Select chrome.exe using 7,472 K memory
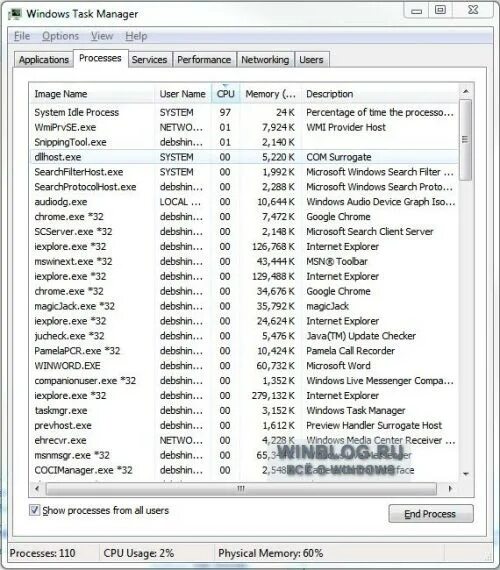 click(244, 217)
